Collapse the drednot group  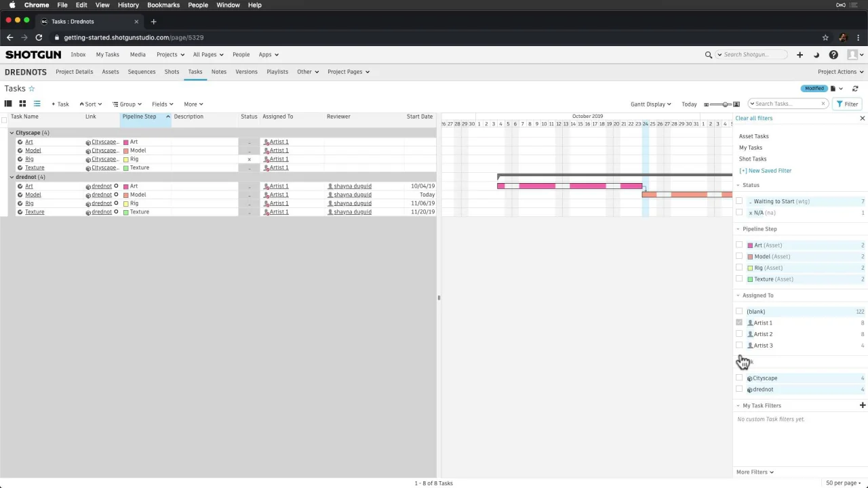pyautogui.click(x=12, y=177)
